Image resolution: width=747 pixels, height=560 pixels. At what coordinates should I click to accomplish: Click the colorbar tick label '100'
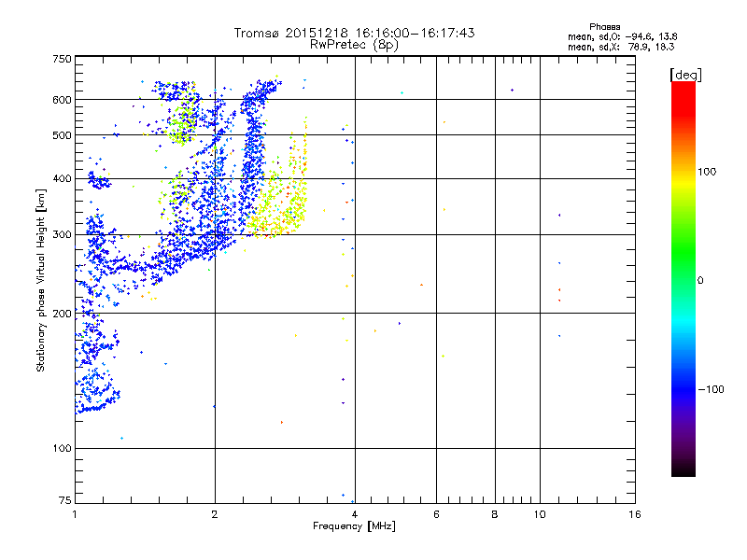(707, 172)
